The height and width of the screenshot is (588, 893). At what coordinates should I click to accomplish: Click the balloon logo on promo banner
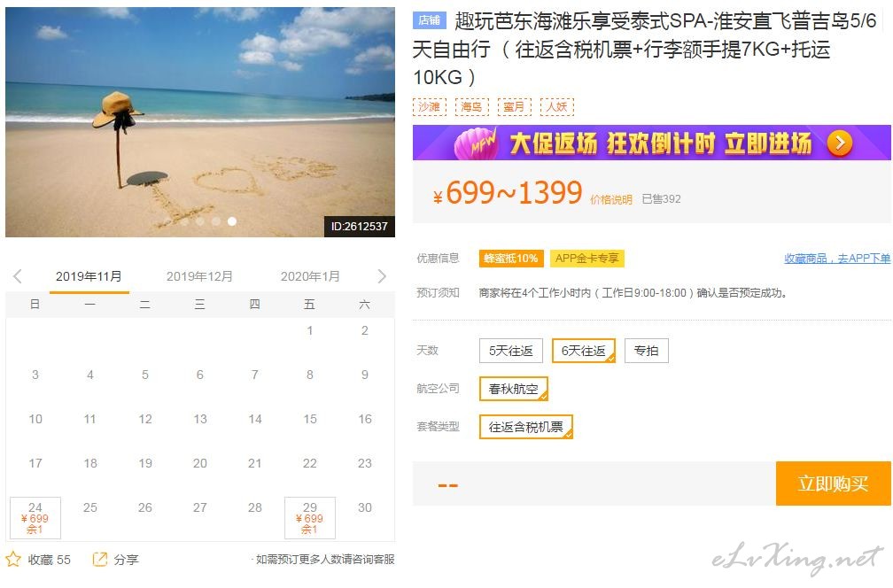click(475, 143)
